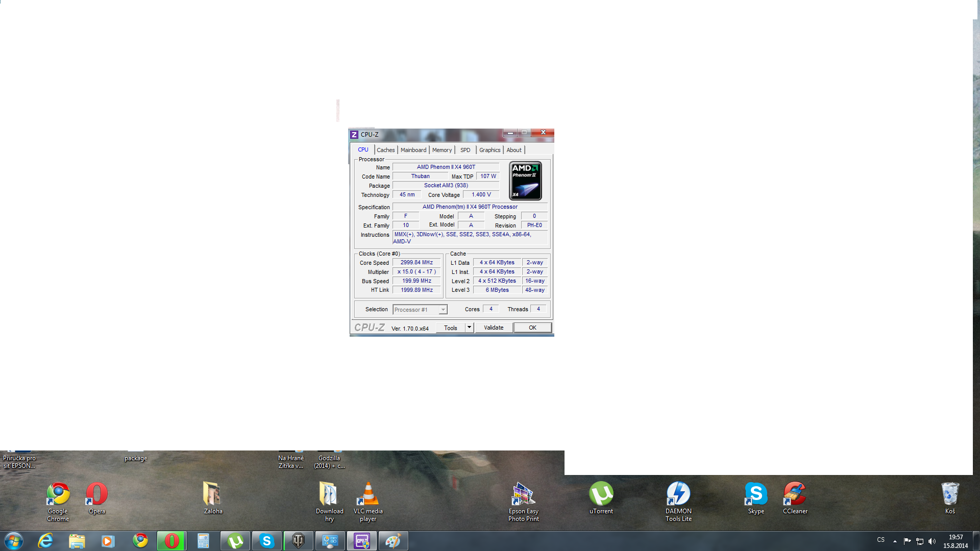Click the volume speaker tray icon

coord(932,541)
